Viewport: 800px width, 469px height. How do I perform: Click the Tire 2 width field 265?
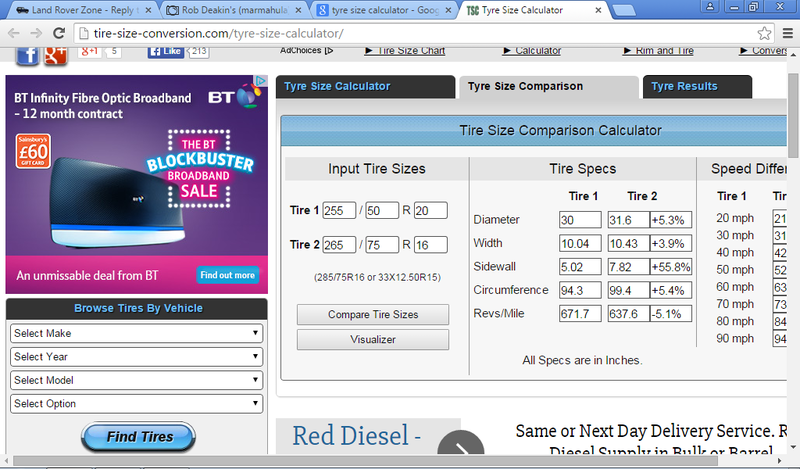point(339,244)
